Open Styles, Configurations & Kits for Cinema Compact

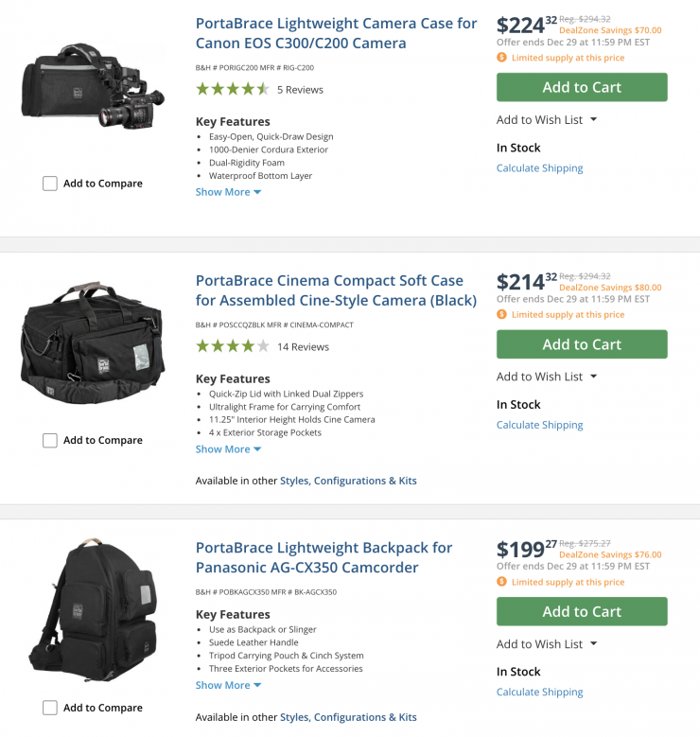point(348,481)
